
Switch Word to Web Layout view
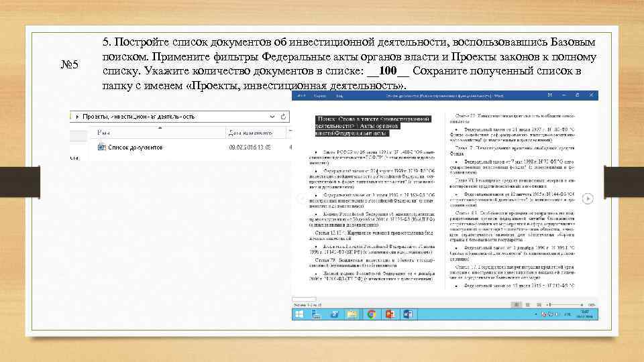click(x=539, y=305)
